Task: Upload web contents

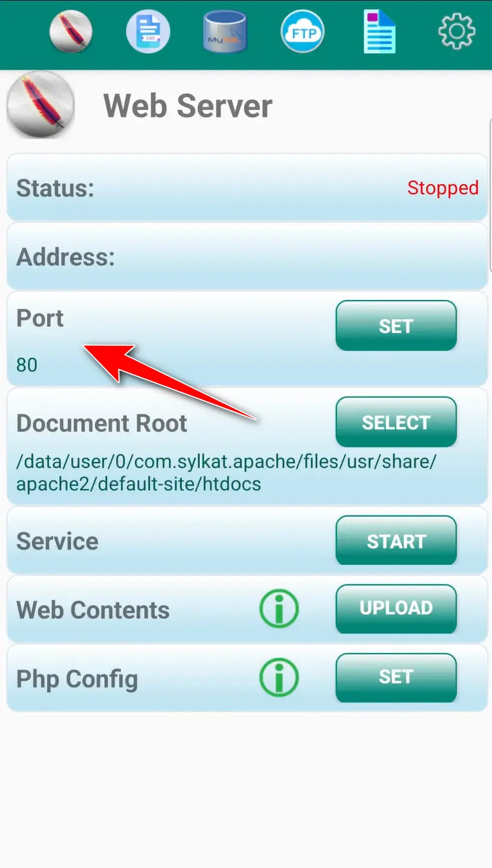Action: pyautogui.click(x=396, y=609)
